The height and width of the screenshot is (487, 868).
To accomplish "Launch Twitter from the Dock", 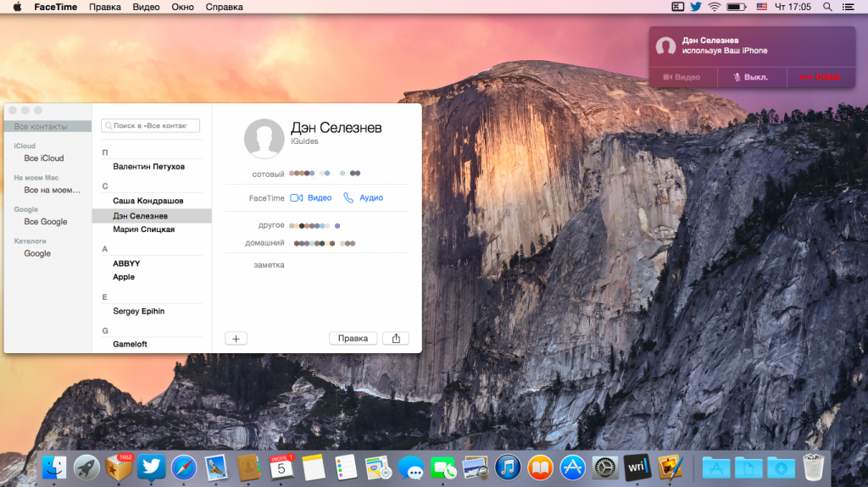I will 151,468.
